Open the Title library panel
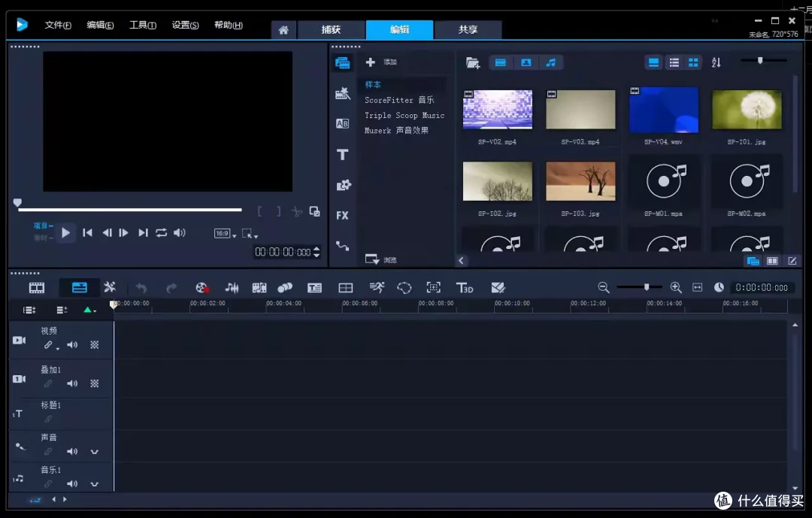This screenshot has width=812, height=518. 342,154
